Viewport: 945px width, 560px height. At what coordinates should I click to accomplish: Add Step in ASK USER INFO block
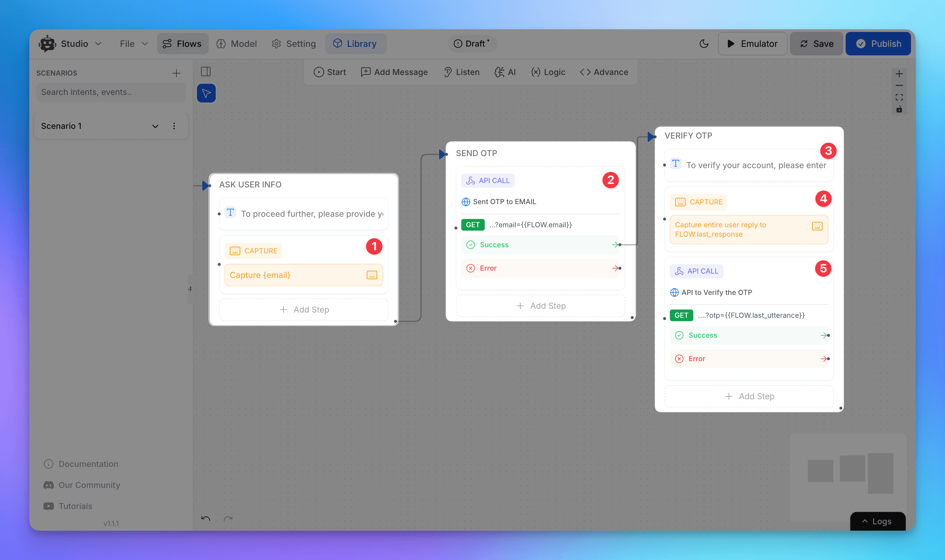[x=304, y=310]
